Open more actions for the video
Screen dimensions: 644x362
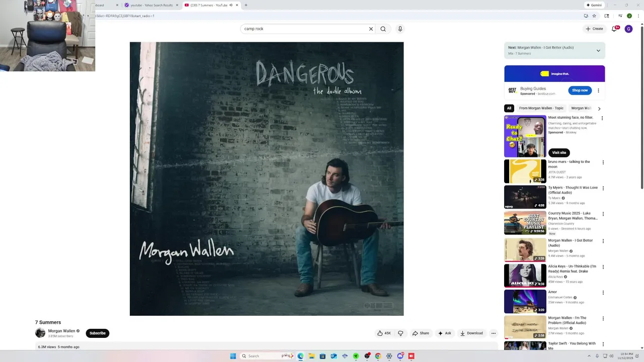pyautogui.click(x=493, y=333)
